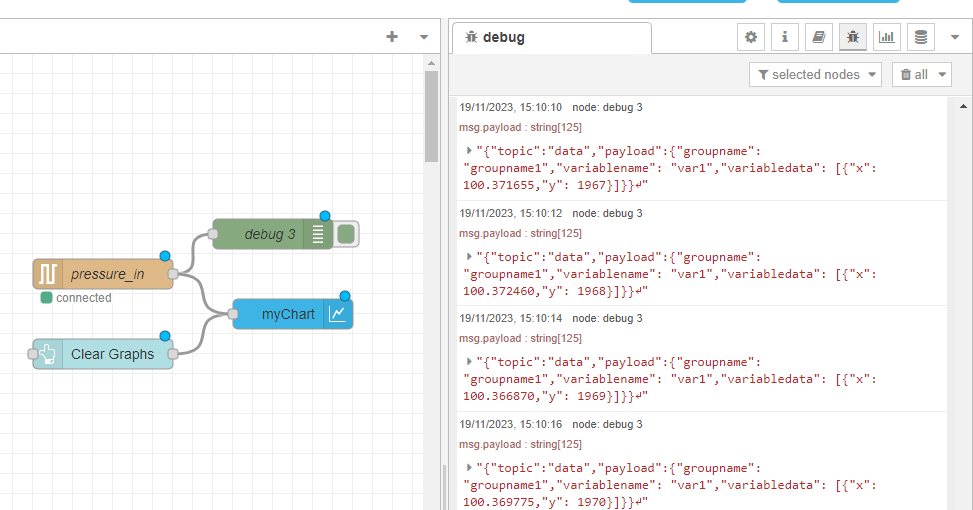This screenshot has height=510, width=973.
Task: Click the pressure_in serial node icon
Action: tap(49, 274)
